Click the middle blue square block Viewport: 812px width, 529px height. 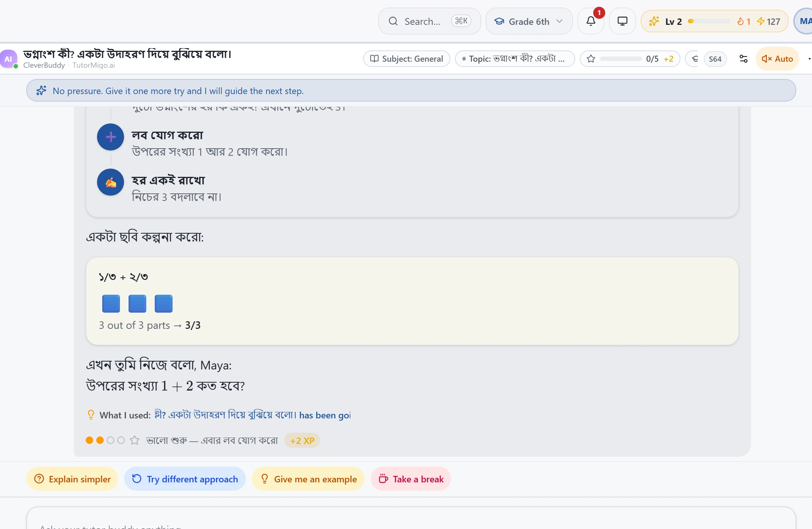[x=137, y=304]
